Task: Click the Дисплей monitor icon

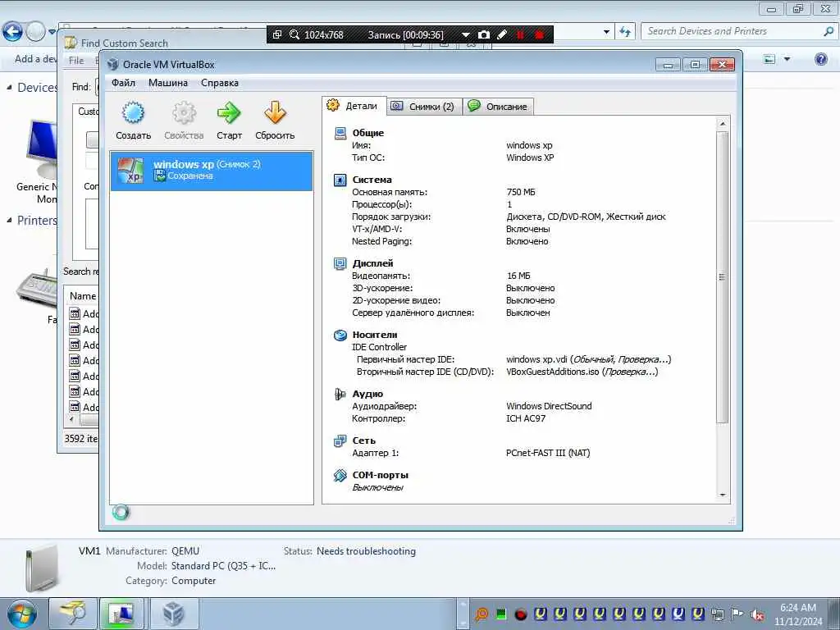Action: tap(340, 263)
